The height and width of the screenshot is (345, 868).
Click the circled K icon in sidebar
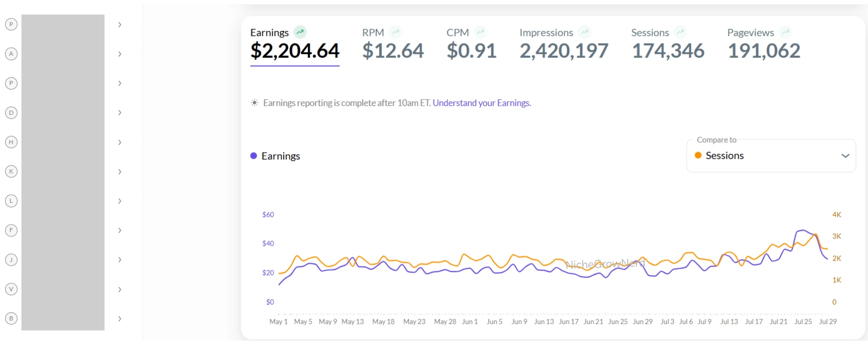tap(11, 171)
